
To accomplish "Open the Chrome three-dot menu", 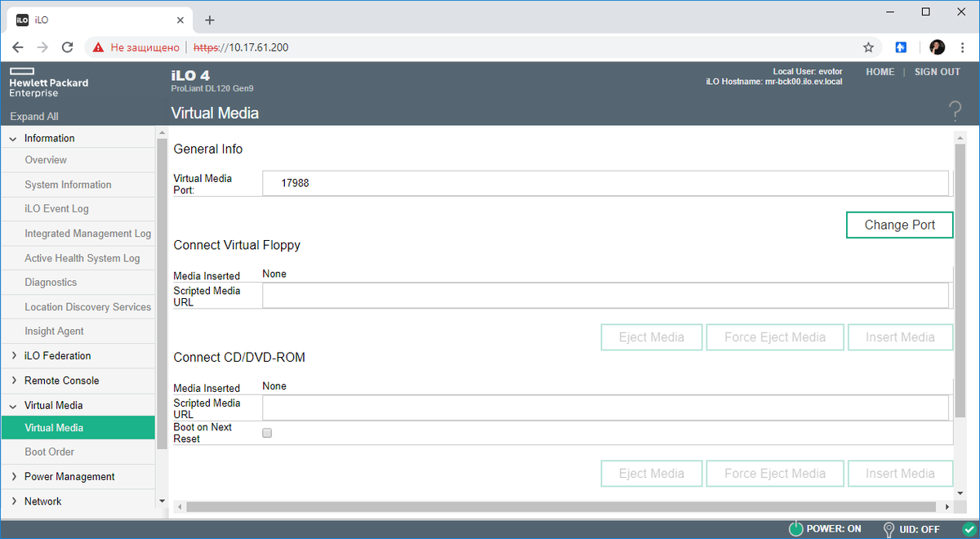I will click(963, 47).
